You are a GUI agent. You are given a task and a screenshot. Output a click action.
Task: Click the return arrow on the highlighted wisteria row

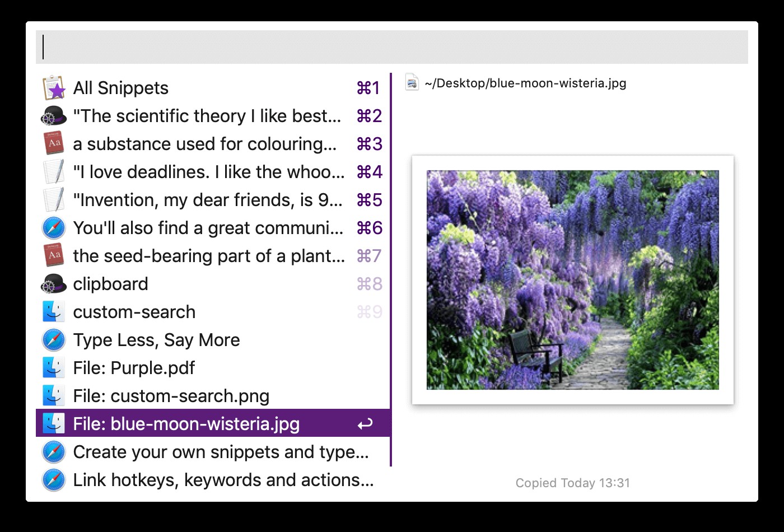click(x=364, y=424)
